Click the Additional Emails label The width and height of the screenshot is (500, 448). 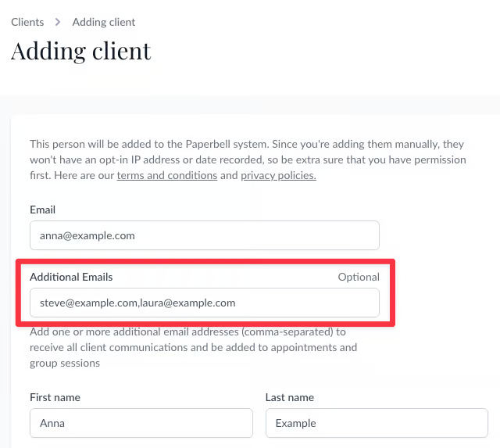click(x=71, y=277)
